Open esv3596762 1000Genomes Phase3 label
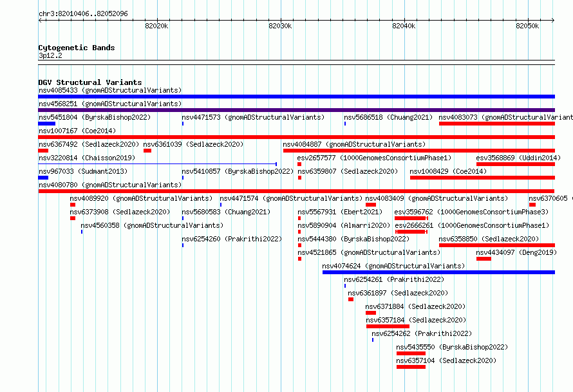Viewport: 573px width, 392px height. [471, 212]
